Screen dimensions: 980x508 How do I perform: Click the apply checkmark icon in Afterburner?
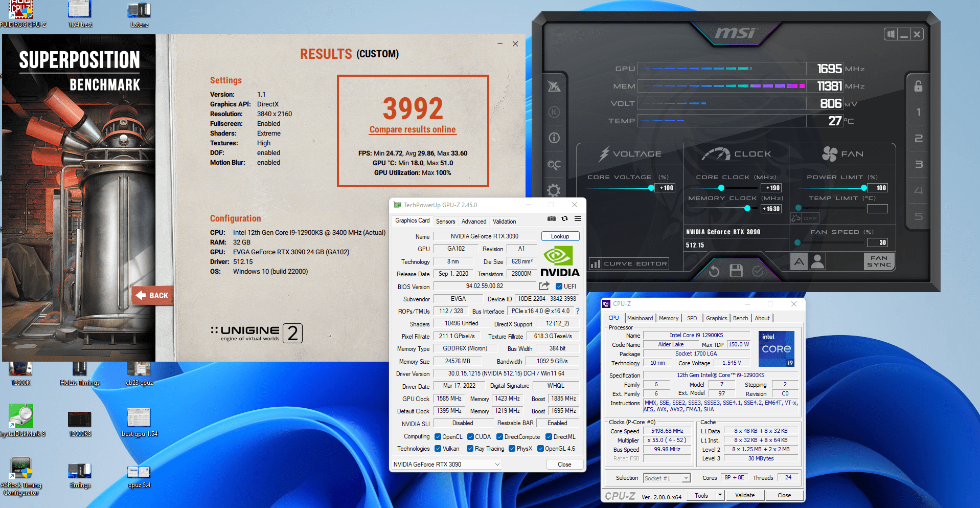(758, 271)
